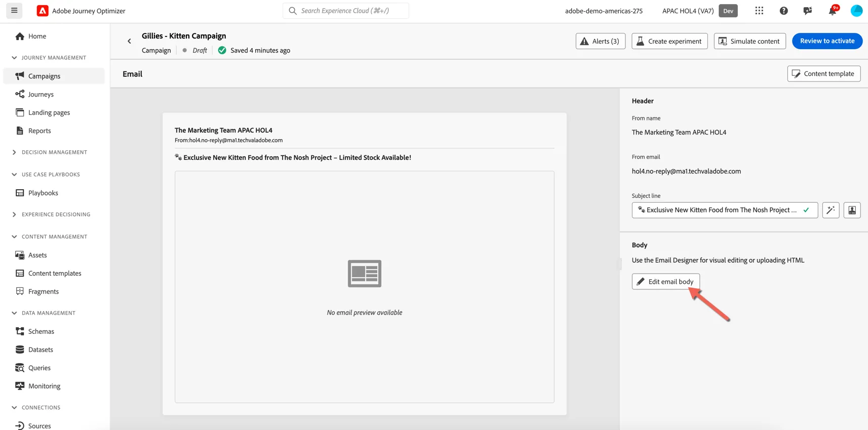
Task: Open the app switcher grid
Action: coord(759,11)
